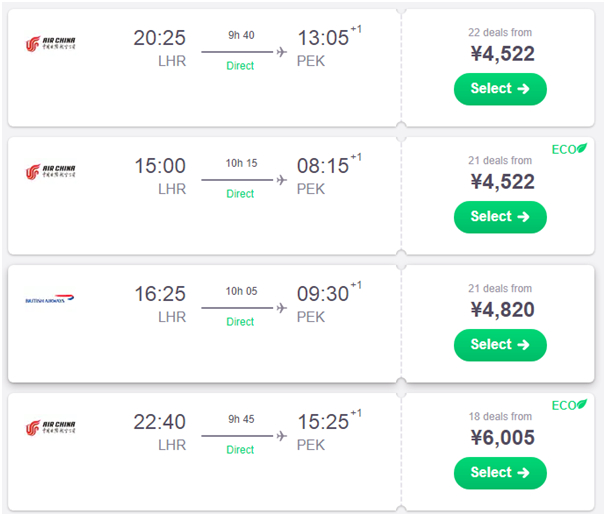The width and height of the screenshot is (606, 516).
Task: Click the Air China logo on the 20:25 flight
Action: [x=50, y=43]
